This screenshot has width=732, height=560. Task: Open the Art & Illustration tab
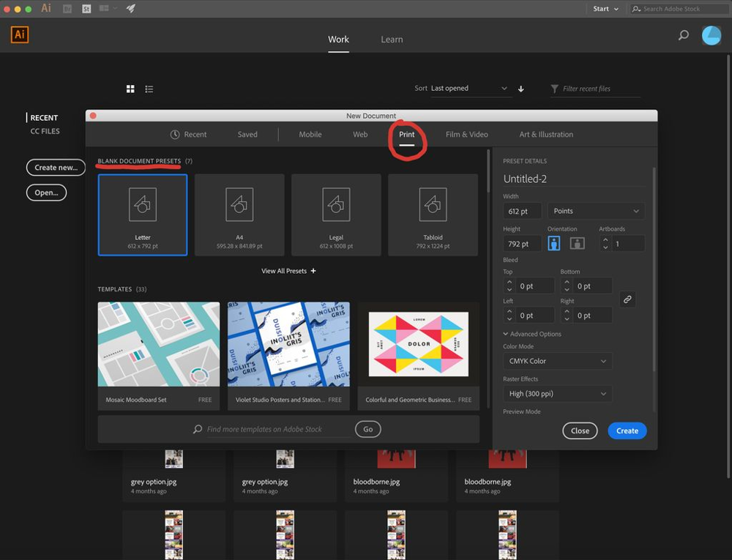546,135
